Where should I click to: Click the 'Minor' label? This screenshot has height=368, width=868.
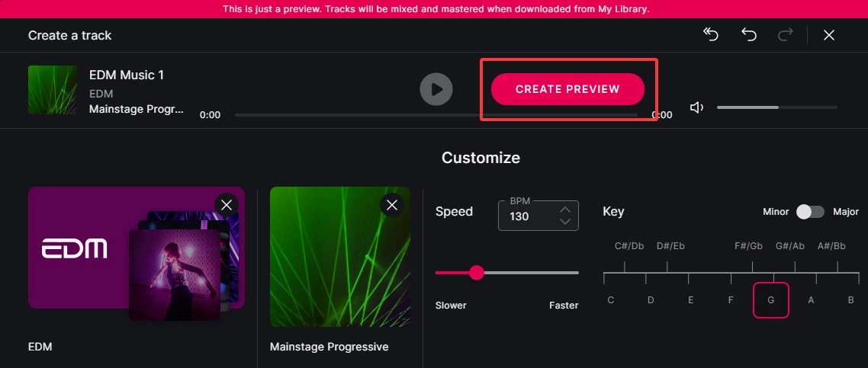coord(776,212)
